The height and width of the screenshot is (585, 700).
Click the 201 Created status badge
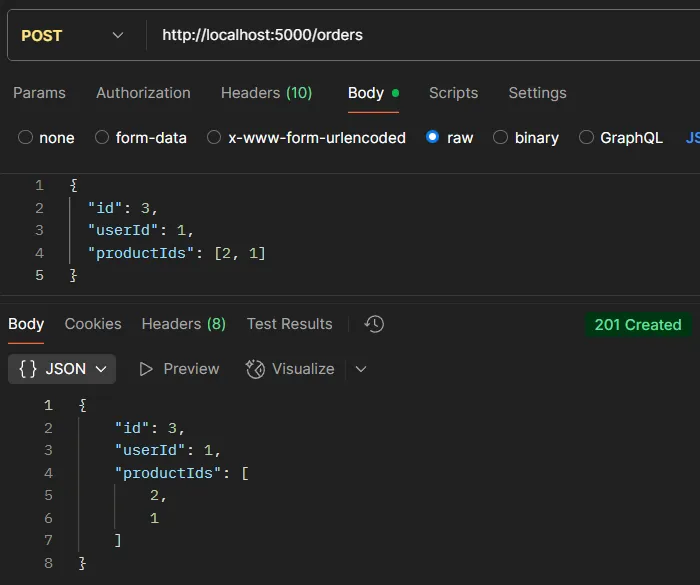pos(638,325)
